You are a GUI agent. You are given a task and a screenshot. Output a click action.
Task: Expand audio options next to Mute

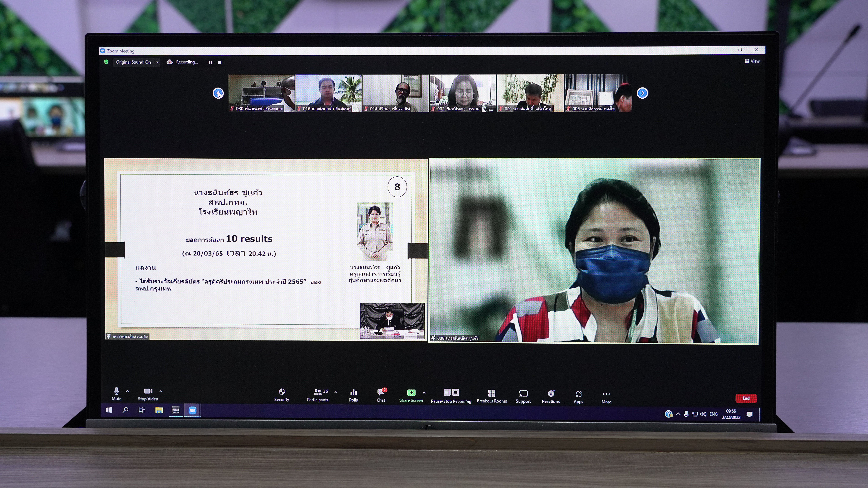point(127,391)
